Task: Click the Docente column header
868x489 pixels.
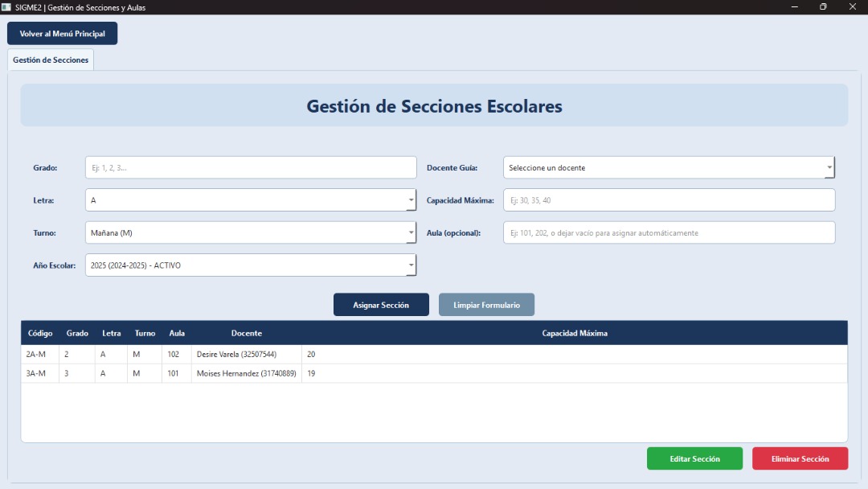Action: (x=246, y=333)
